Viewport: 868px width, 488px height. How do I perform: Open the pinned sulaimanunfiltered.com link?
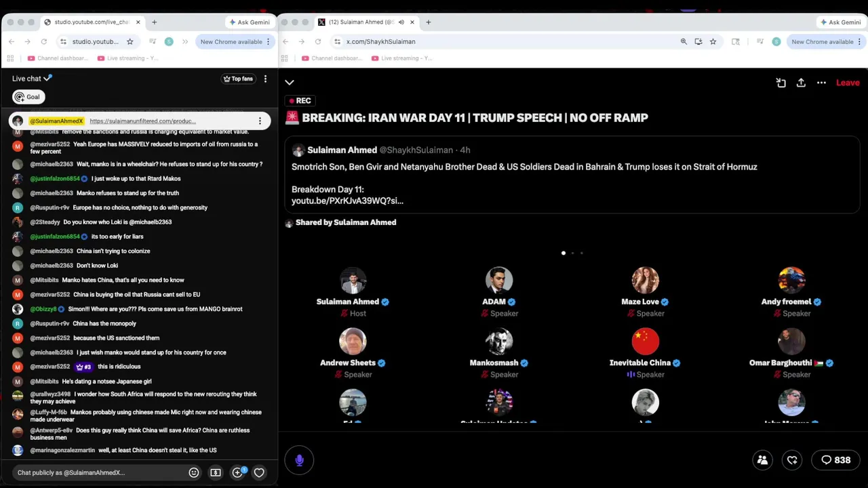[x=142, y=121]
